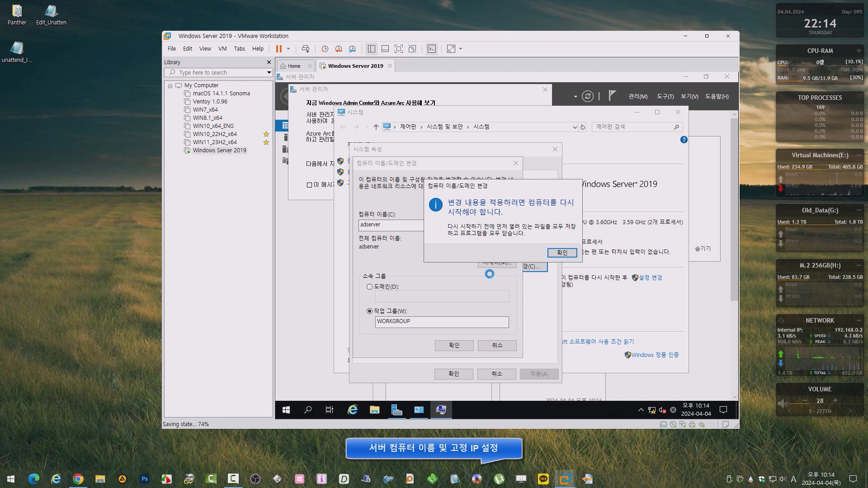Click the Home tab house icon

(283, 66)
